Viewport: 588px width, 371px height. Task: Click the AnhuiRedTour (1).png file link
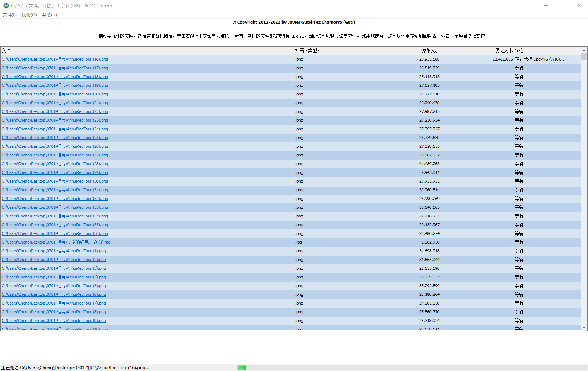coord(54,251)
